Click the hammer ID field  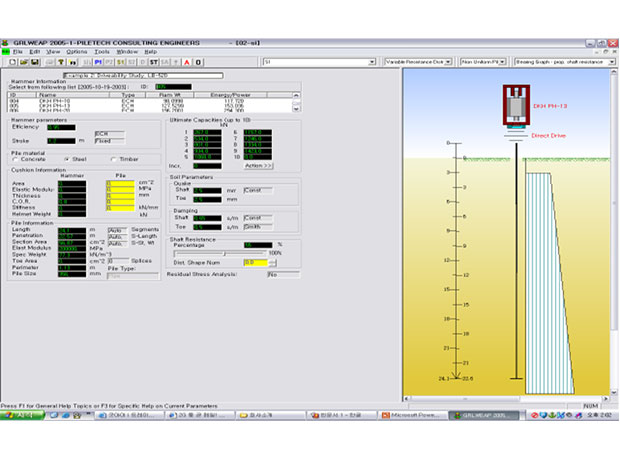point(173,87)
